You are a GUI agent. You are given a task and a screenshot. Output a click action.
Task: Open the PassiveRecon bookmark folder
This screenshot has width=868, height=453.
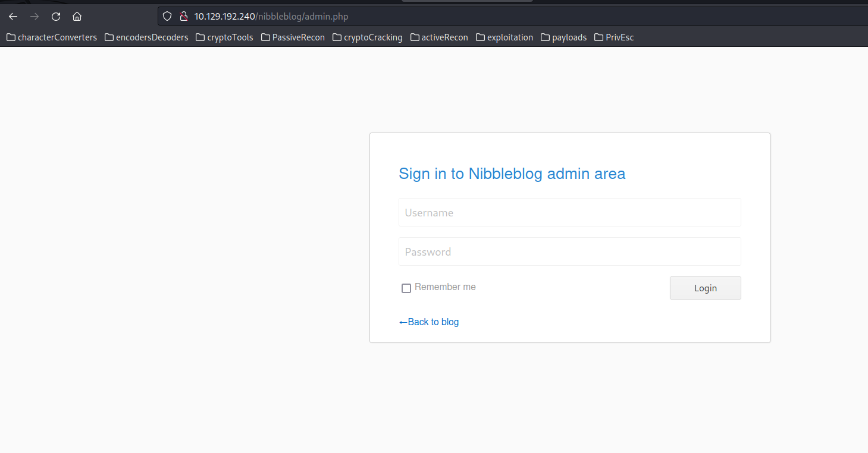(293, 37)
